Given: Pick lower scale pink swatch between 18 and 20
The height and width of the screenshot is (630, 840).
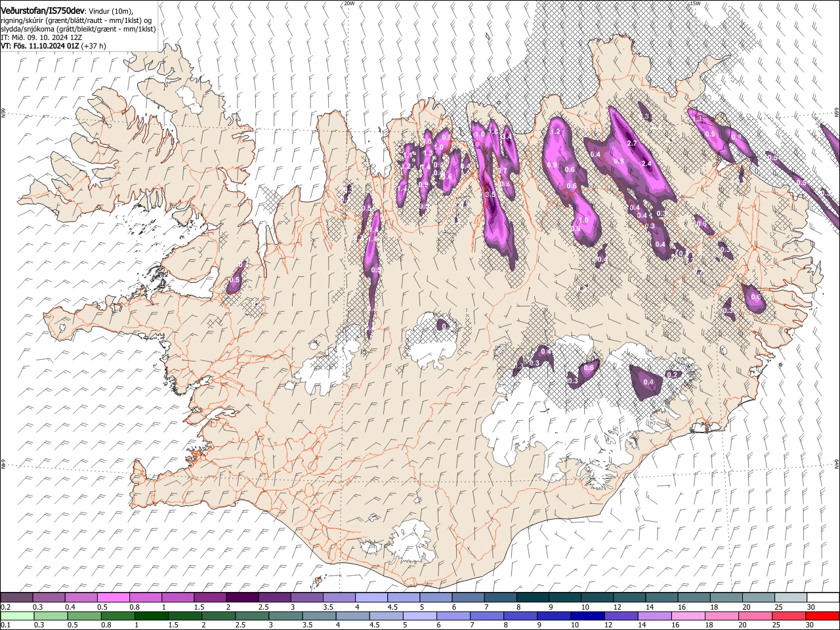Looking at the screenshot, I should 722,616.
